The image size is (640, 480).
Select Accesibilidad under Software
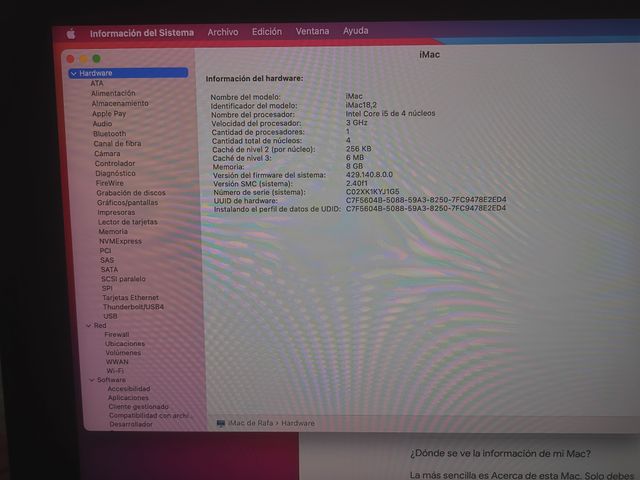click(x=129, y=389)
